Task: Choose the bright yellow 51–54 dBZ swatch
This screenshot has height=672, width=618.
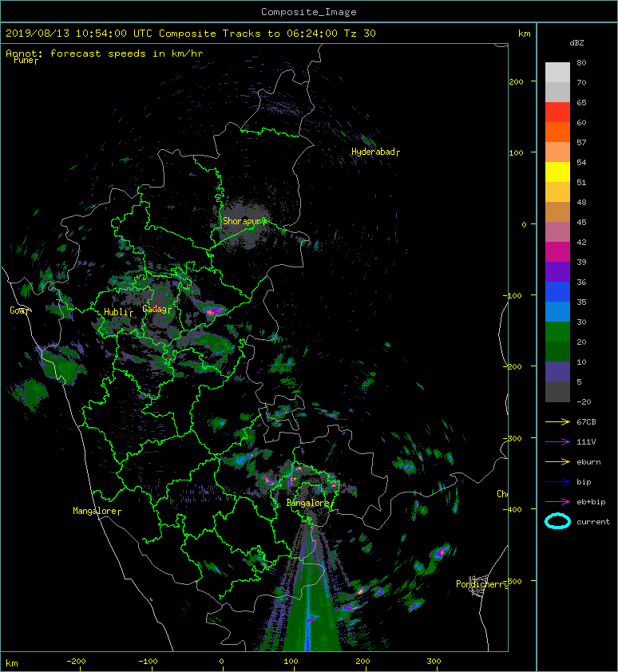Action: click(x=557, y=172)
